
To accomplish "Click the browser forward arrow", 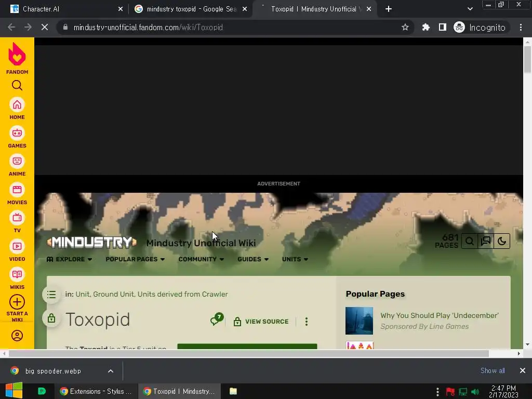I will tap(28, 27).
